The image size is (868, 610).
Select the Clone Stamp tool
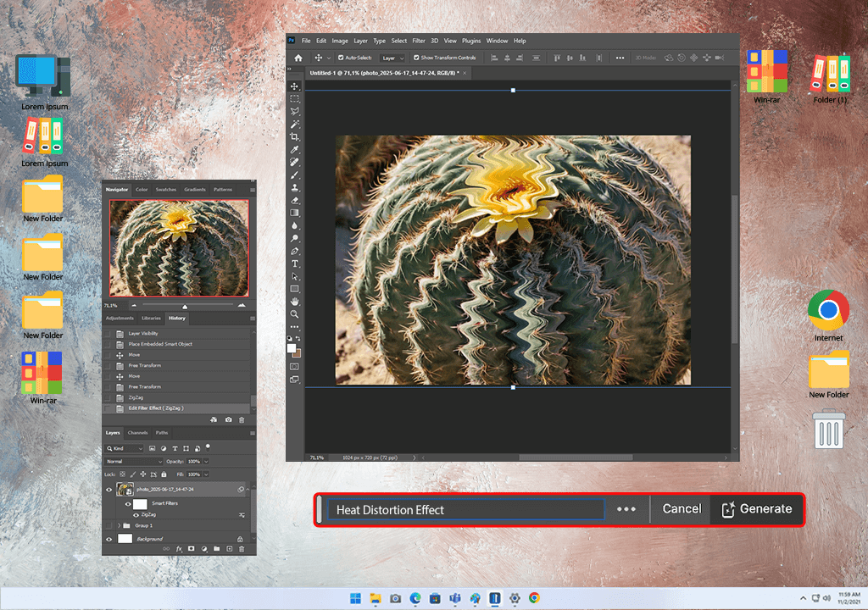(x=294, y=187)
